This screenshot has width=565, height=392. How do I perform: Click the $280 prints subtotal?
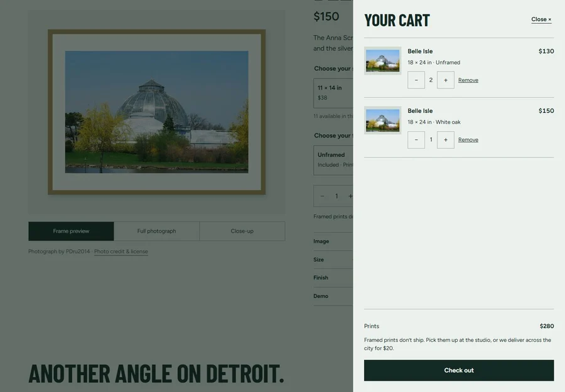coord(547,326)
